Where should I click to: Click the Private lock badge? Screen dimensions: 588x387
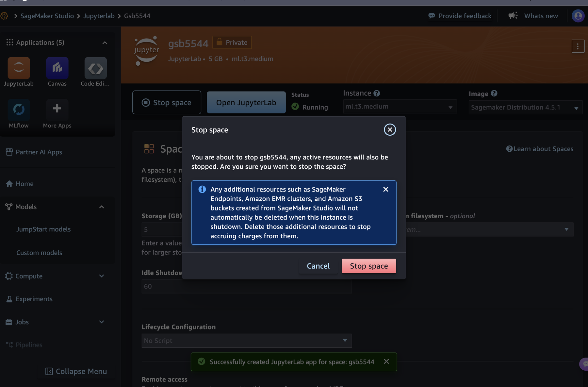click(232, 42)
